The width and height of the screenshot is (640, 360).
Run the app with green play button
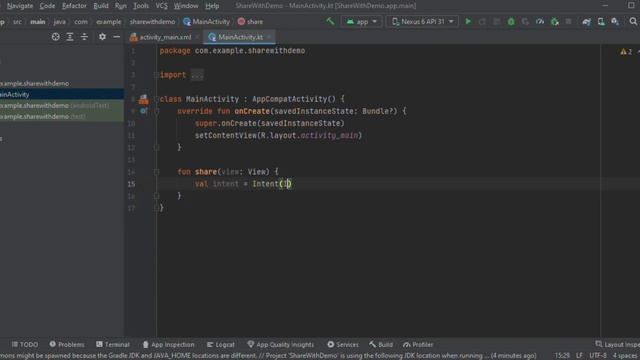[468, 21]
